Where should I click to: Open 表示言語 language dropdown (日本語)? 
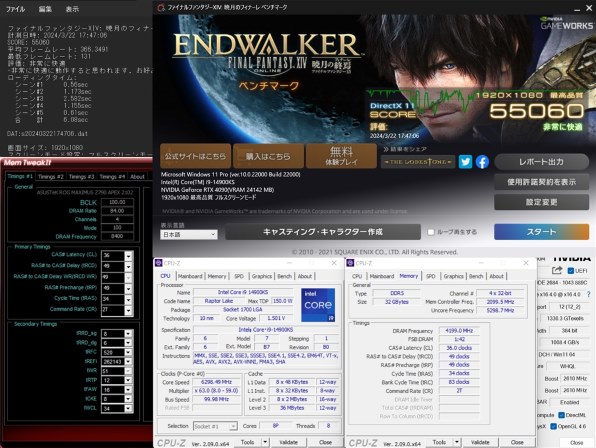(x=189, y=235)
